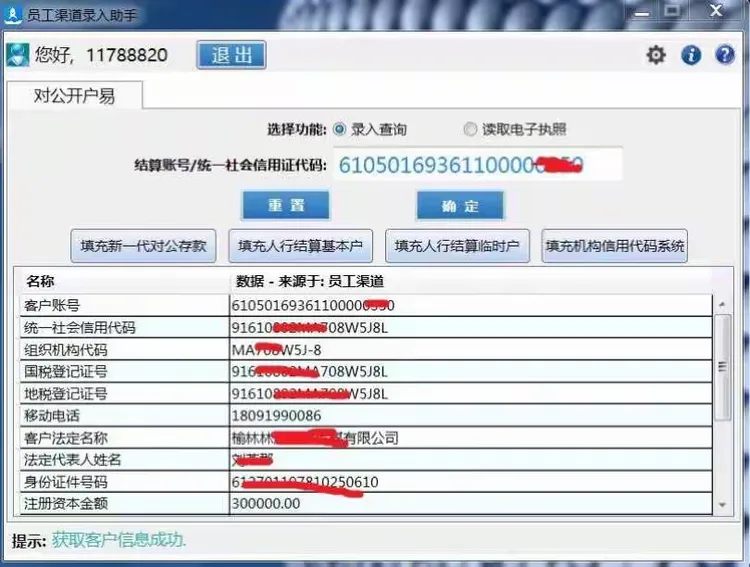Select the 客户账号 row label

click(x=52, y=305)
